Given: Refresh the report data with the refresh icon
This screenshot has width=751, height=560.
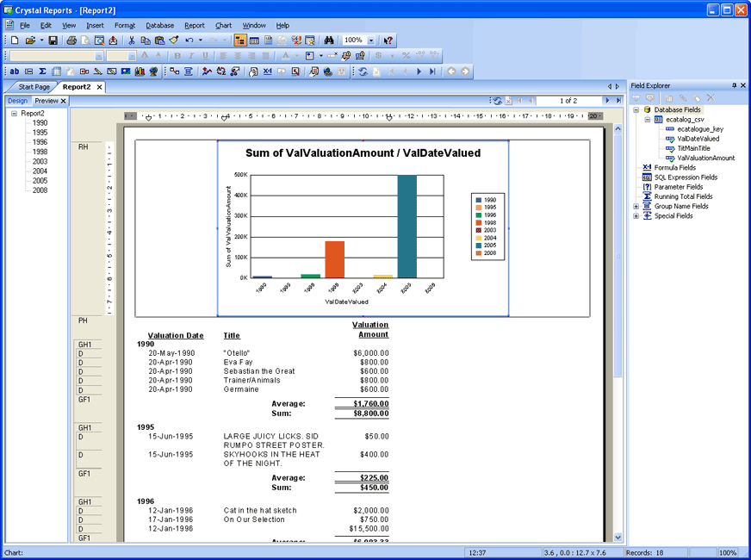Looking at the screenshot, I should pyautogui.click(x=498, y=101).
